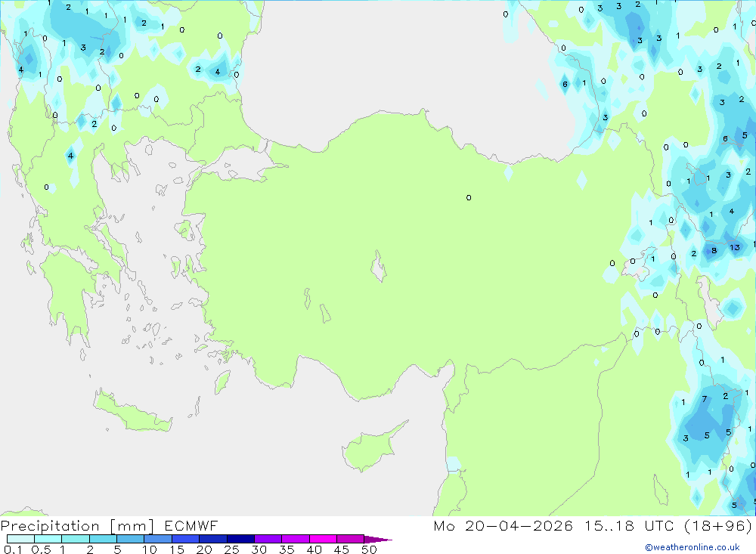756x554 pixels.
Task: Click the 'Precipitation' title text
Action: [x=50, y=525]
